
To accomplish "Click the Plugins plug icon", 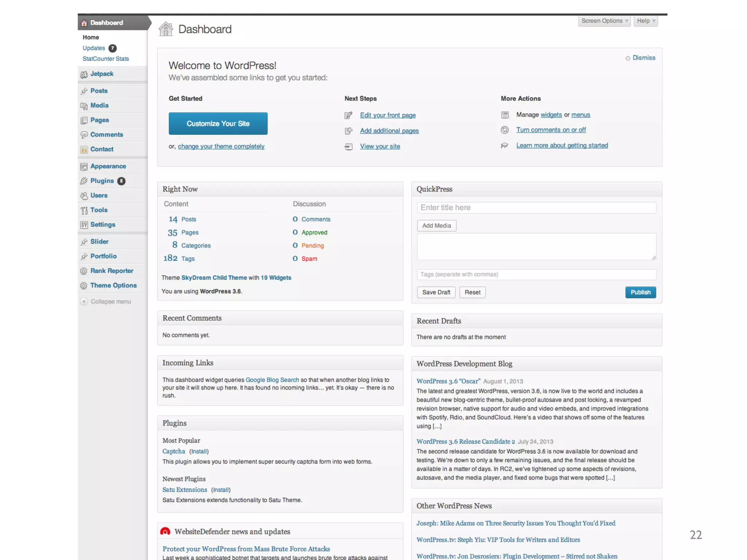I will pos(84,181).
